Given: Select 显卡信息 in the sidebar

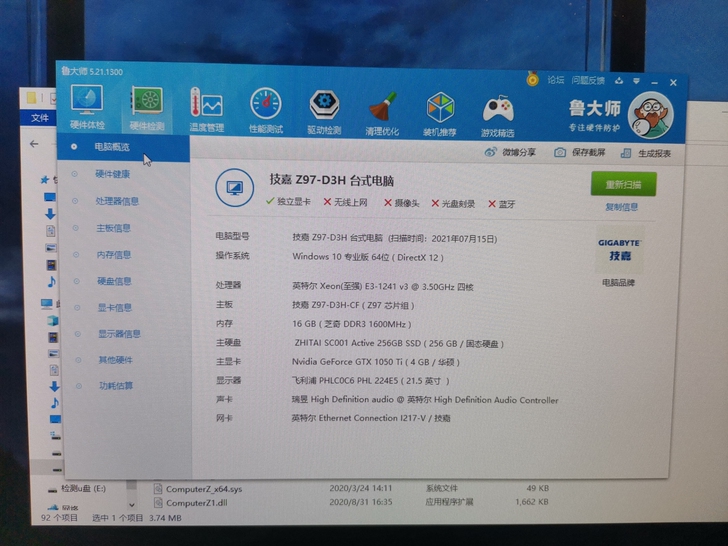Looking at the screenshot, I should point(115,307).
